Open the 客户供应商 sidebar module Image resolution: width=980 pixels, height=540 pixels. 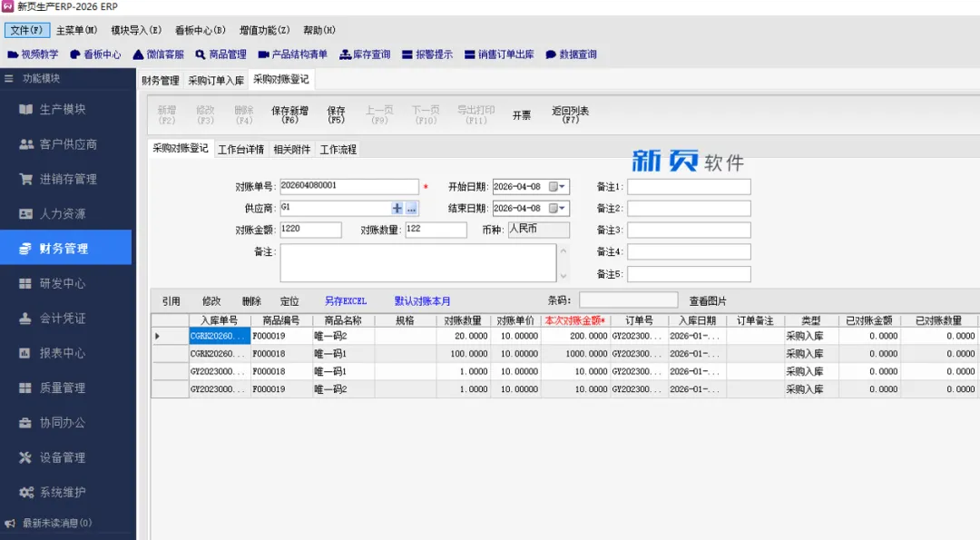(x=65, y=144)
